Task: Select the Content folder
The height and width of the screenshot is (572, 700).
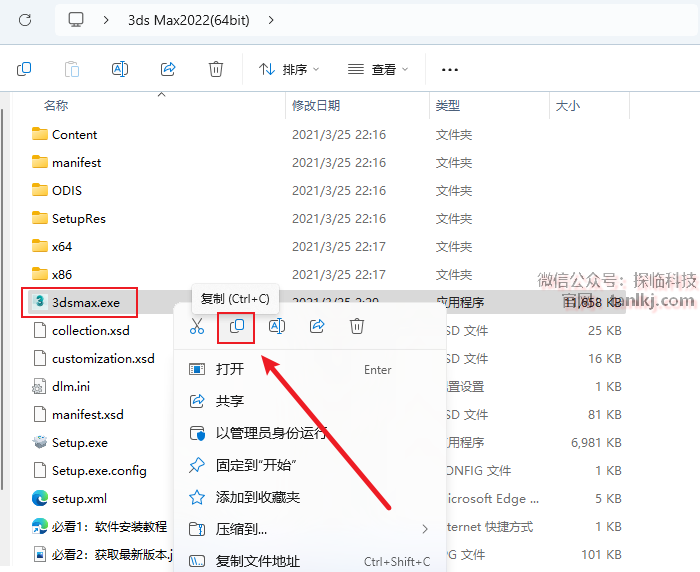Action: (74, 134)
